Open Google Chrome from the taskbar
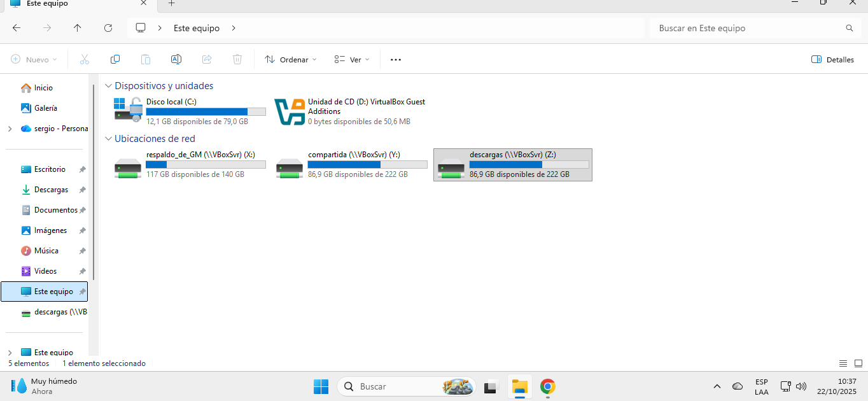868x401 pixels. pyautogui.click(x=548, y=386)
